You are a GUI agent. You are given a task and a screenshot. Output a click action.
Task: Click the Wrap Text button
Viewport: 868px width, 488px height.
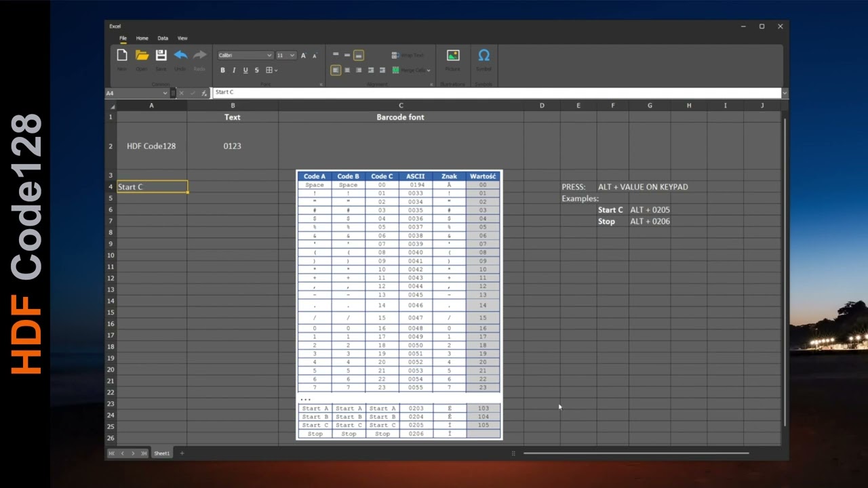pyautogui.click(x=408, y=56)
